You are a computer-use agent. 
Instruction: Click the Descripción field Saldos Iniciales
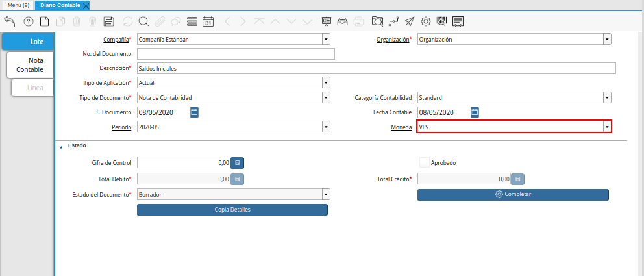tap(377, 69)
